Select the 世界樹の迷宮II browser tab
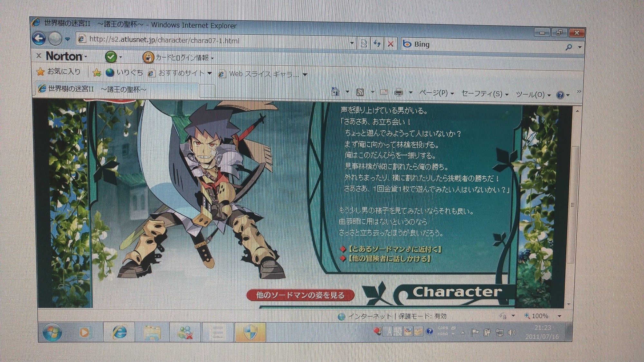644x362 pixels. tap(97, 88)
